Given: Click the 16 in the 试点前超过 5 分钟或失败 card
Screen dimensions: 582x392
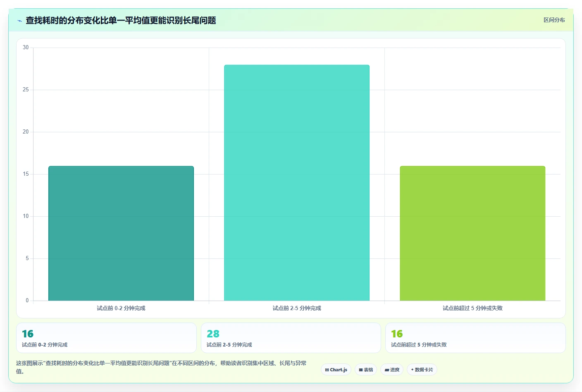Looking at the screenshot, I should [397, 334].
